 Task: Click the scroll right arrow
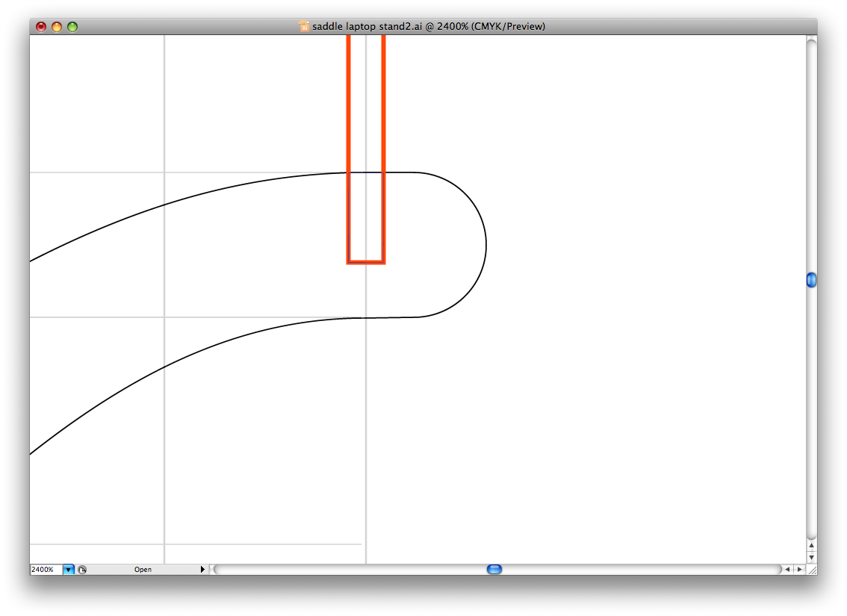[799, 570]
